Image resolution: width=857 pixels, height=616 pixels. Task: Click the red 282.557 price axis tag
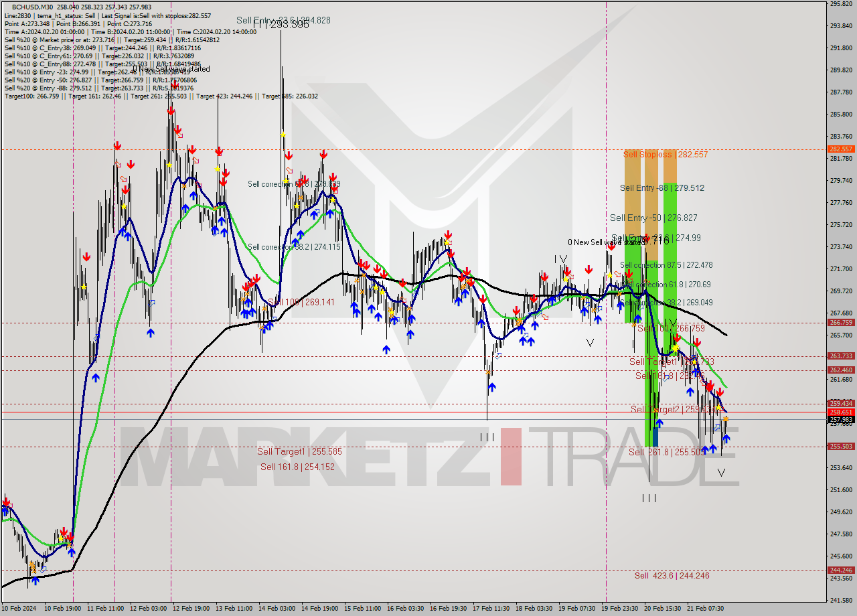pos(841,149)
